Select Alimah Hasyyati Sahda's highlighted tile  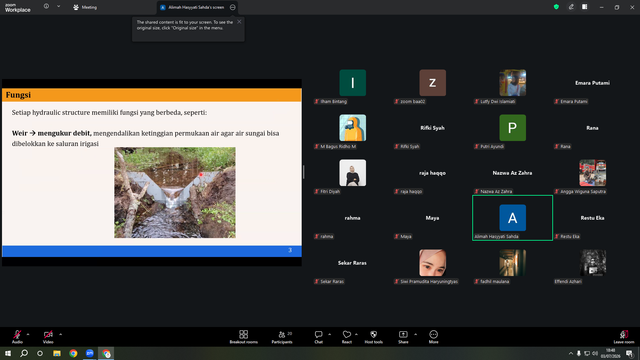pyautogui.click(x=513, y=218)
